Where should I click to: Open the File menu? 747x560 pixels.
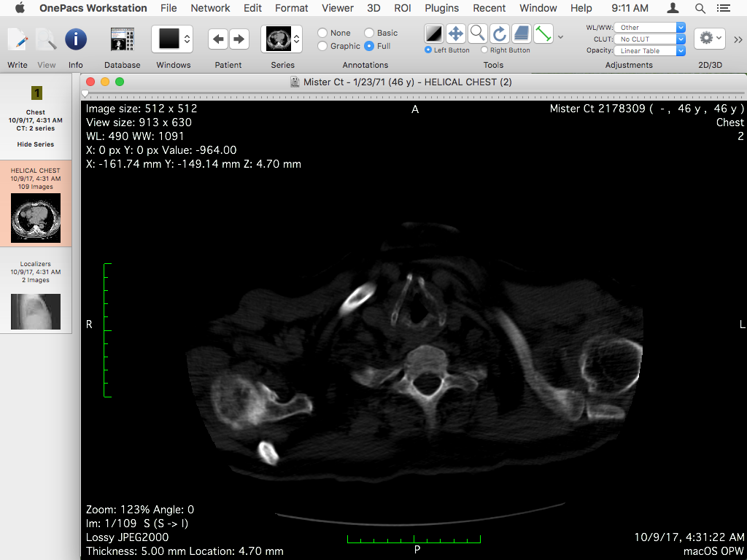pos(169,8)
